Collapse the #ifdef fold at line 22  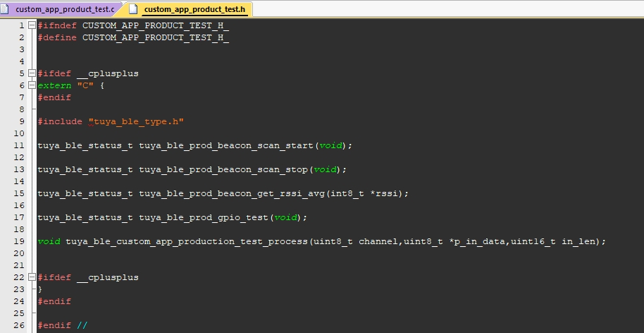click(32, 277)
